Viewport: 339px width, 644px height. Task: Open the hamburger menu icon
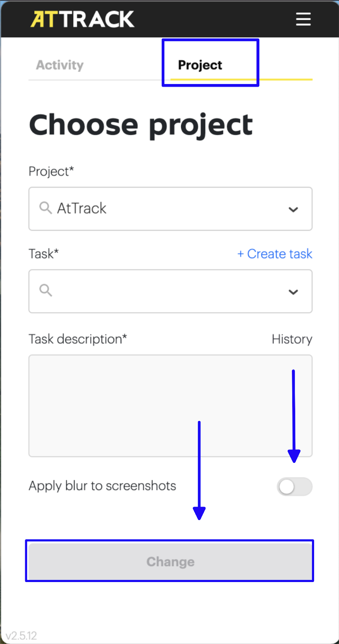click(x=303, y=19)
